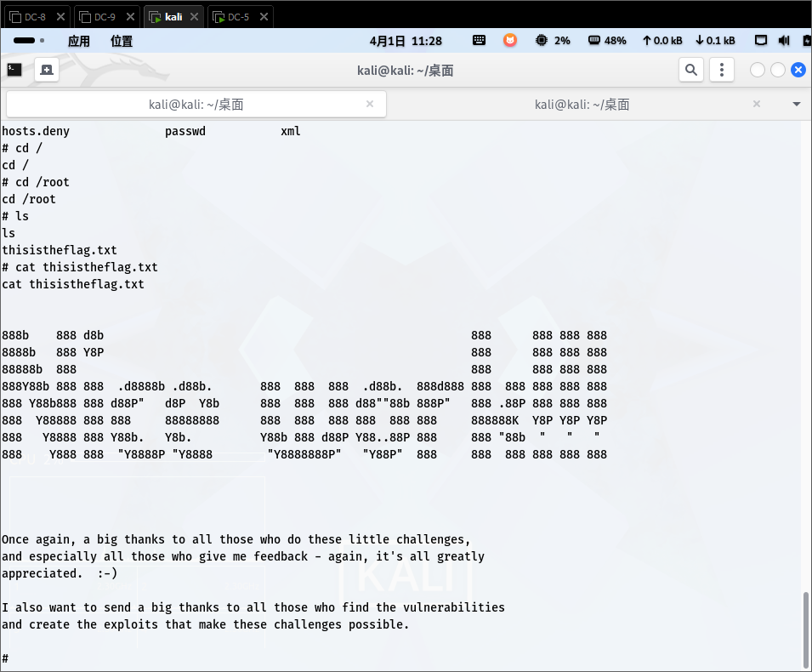The height and width of the screenshot is (672, 812).
Task: Click the orange cat icon in top panel
Action: tap(509, 40)
